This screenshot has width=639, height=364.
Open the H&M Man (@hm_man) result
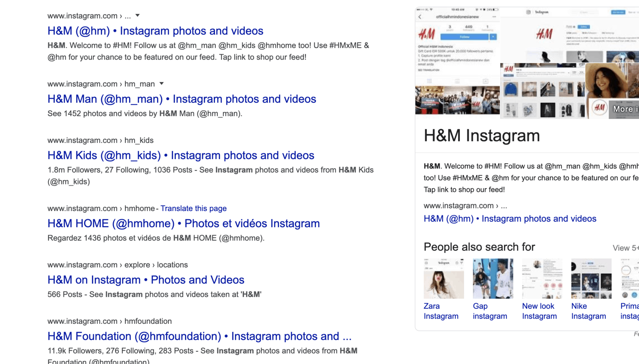pyautogui.click(x=181, y=99)
